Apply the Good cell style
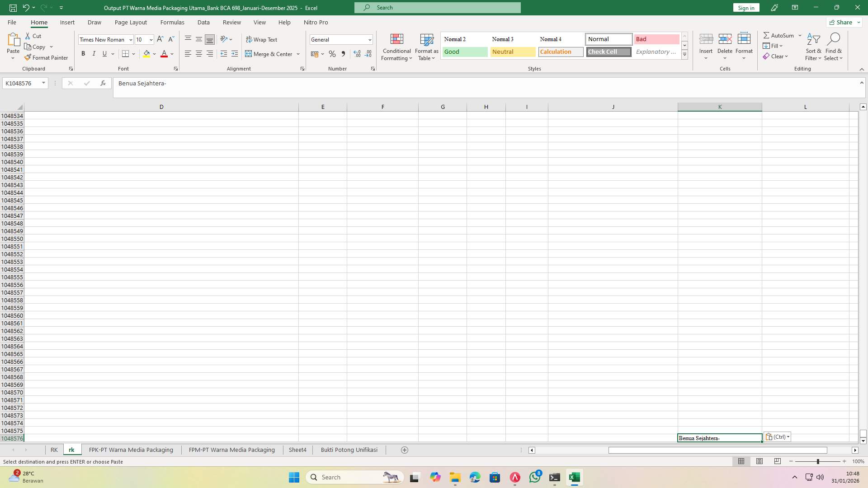This screenshot has height=488, width=868. tap(464, 52)
